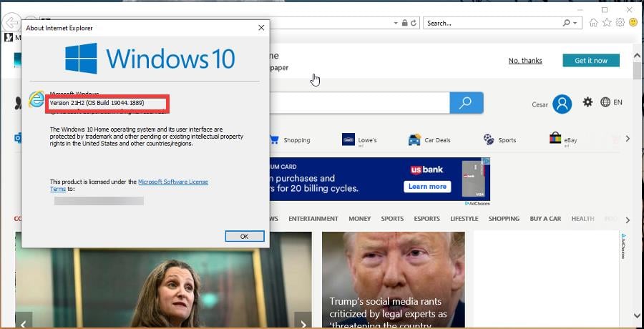The image size is (644, 329).
Task: Click the OK button in About dialog
Action: coord(245,236)
